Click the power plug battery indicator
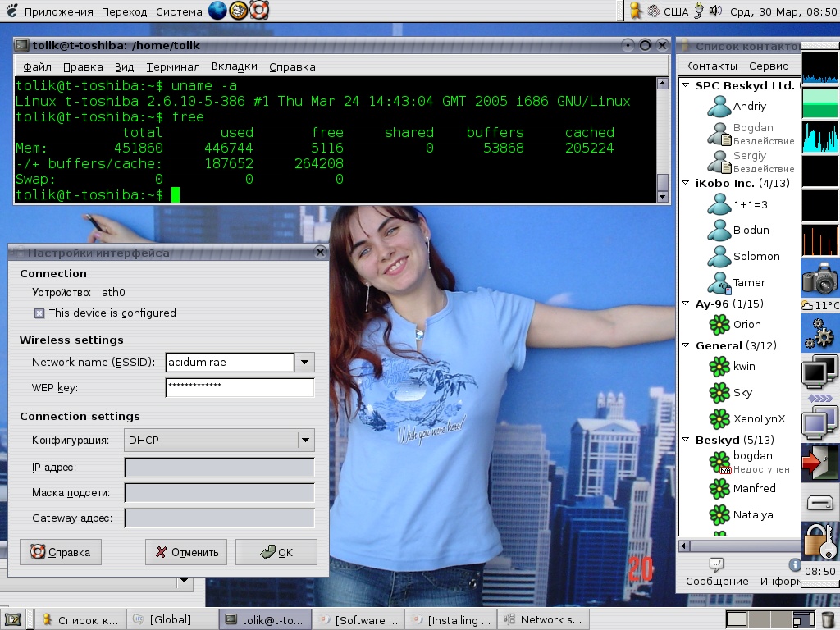Viewport: 840px width, 630px height. (699, 11)
